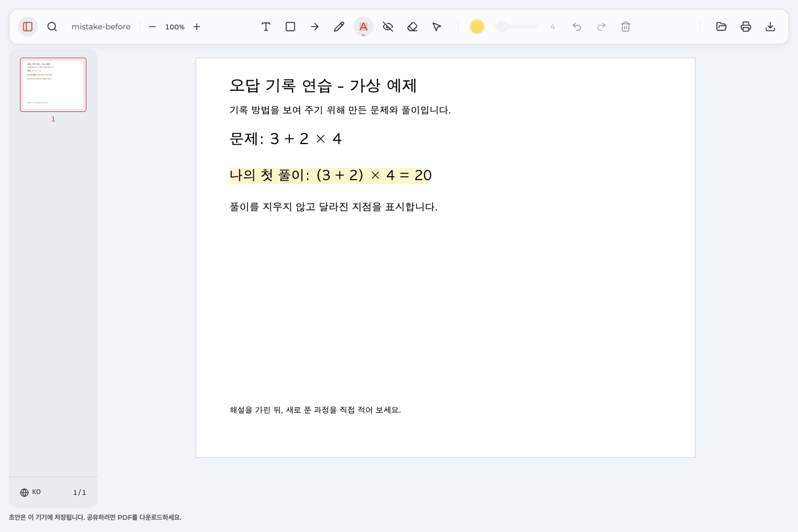Change language via KO globe button

click(30, 492)
